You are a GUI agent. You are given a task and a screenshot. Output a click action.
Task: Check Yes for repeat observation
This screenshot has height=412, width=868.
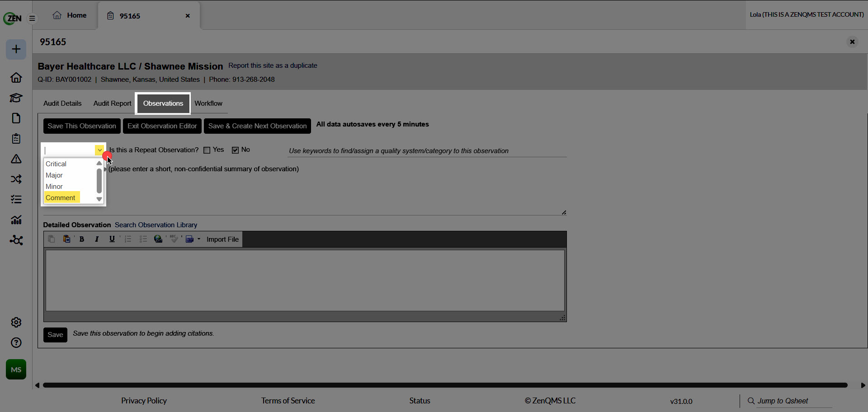tap(207, 150)
